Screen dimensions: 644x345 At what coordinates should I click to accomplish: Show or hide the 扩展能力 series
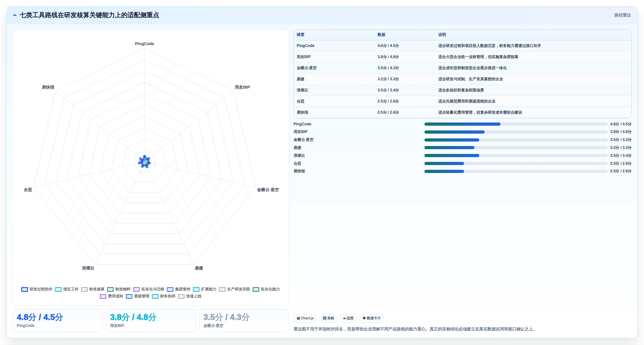(204, 289)
